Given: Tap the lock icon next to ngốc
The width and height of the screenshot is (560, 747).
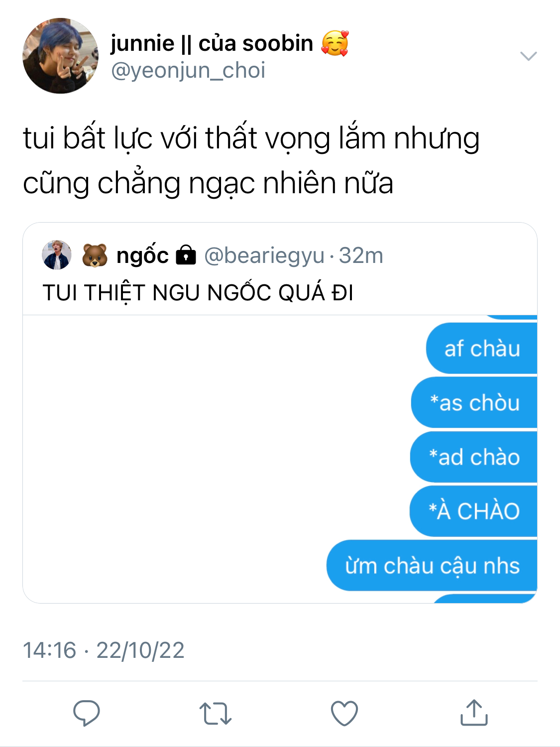Looking at the screenshot, I should [186, 254].
